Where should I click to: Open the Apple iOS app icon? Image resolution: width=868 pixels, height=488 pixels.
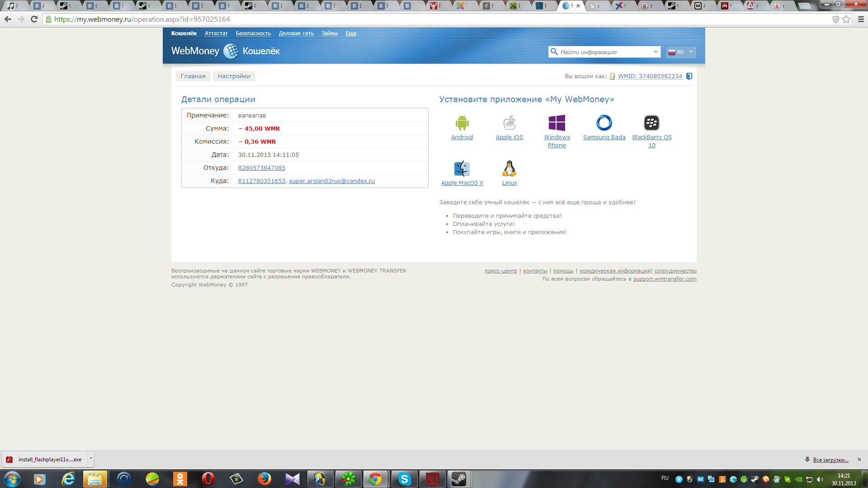(509, 123)
